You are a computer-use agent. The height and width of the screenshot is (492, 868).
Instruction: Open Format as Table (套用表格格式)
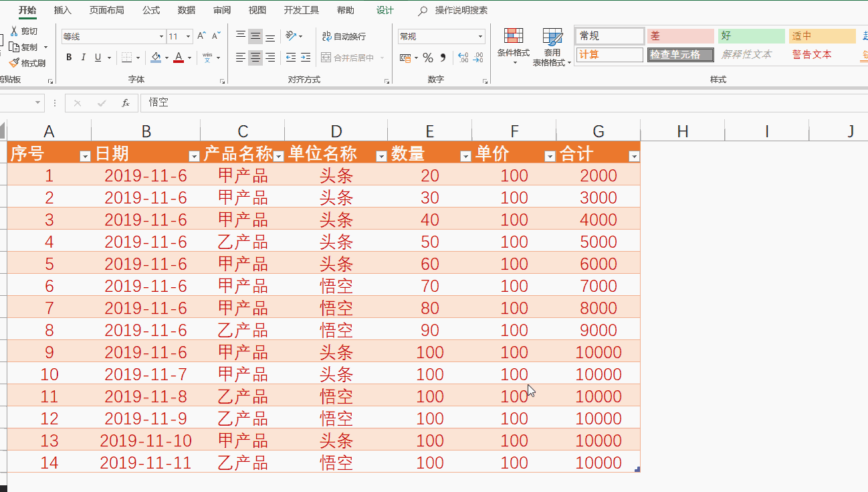pyautogui.click(x=552, y=47)
